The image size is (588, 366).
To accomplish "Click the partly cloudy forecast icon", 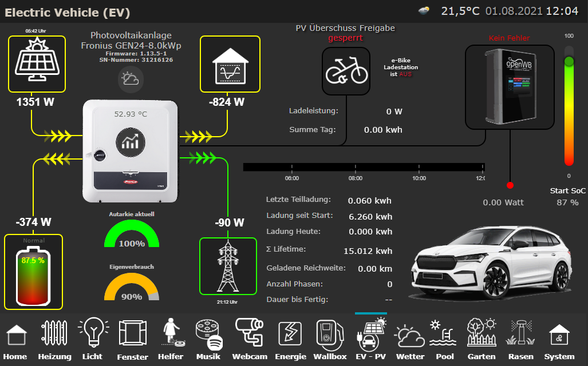I will click(x=131, y=79).
